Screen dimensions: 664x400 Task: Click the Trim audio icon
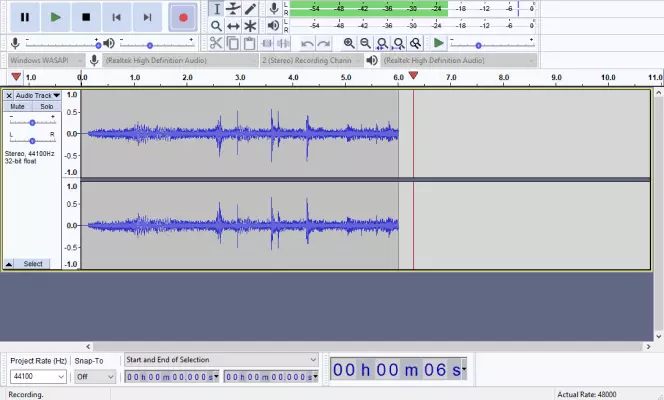[x=267, y=43]
